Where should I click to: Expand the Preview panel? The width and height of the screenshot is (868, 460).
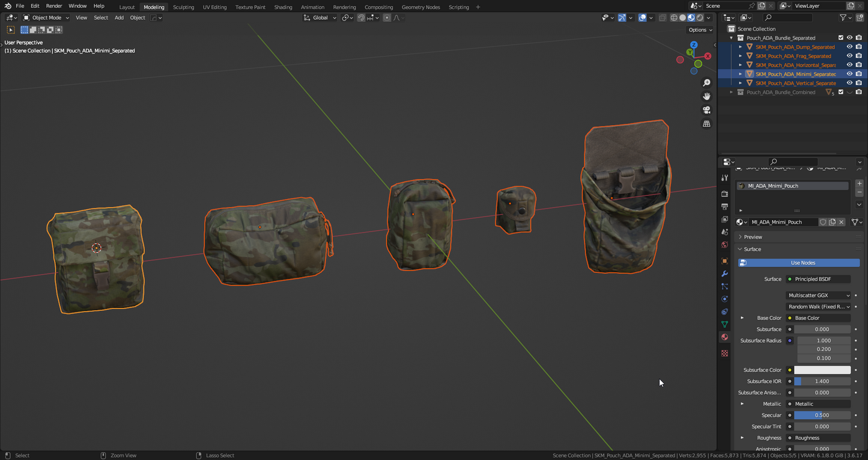(x=753, y=237)
